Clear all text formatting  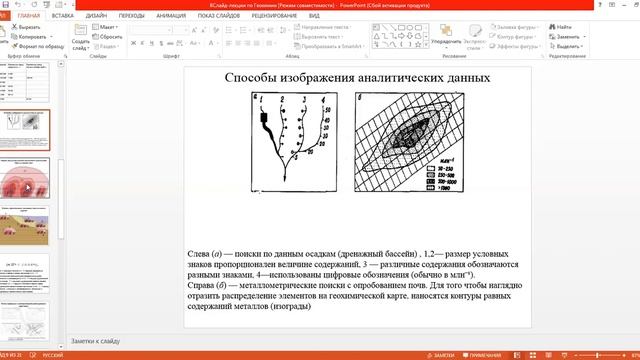(x=216, y=30)
